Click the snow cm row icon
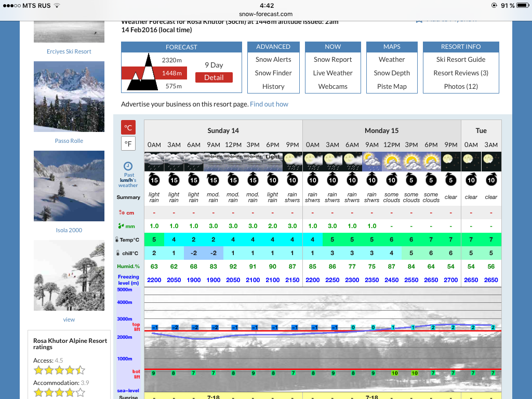Viewport: 532px width, 399px height. coord(122,212)
